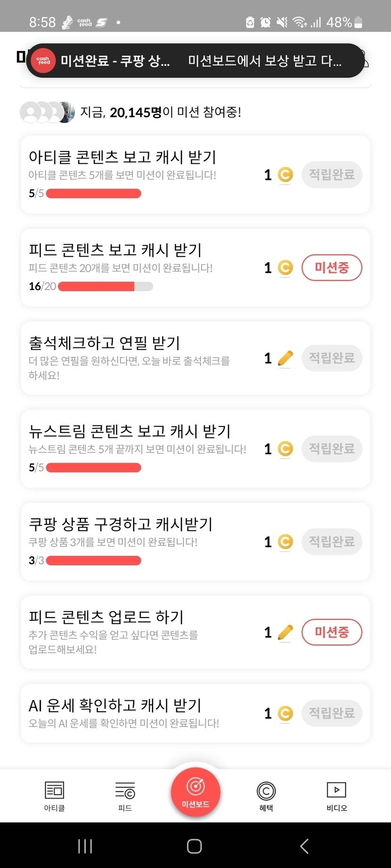Open the 비디오 tab icon
This screenshot has height=868, width=391.
[x=336, y=791]
